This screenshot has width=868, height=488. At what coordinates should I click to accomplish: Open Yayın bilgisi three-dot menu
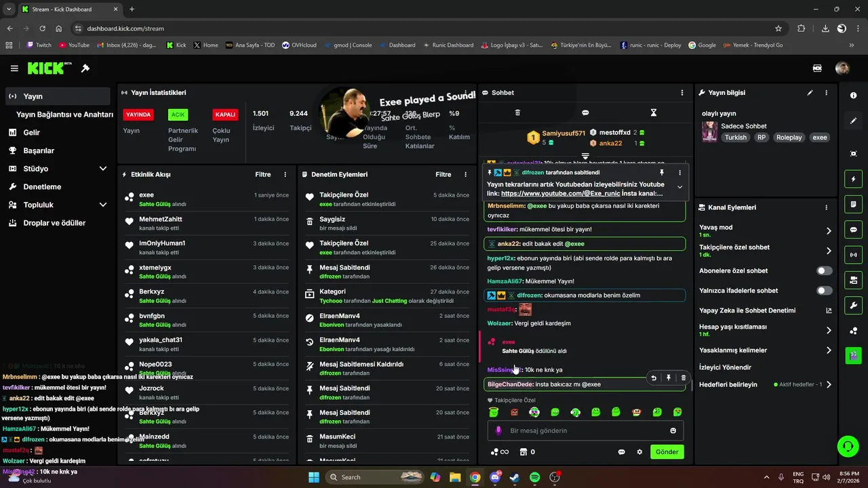coord(826,93)
